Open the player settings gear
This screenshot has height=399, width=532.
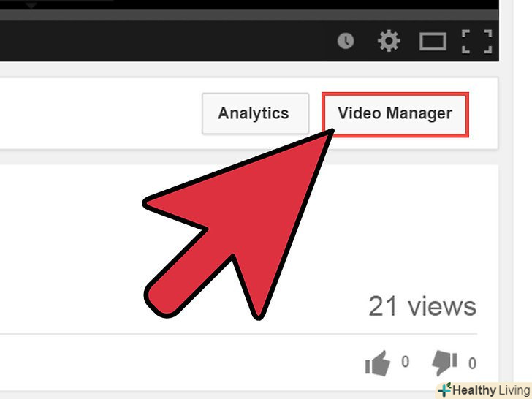coord(389,41)
